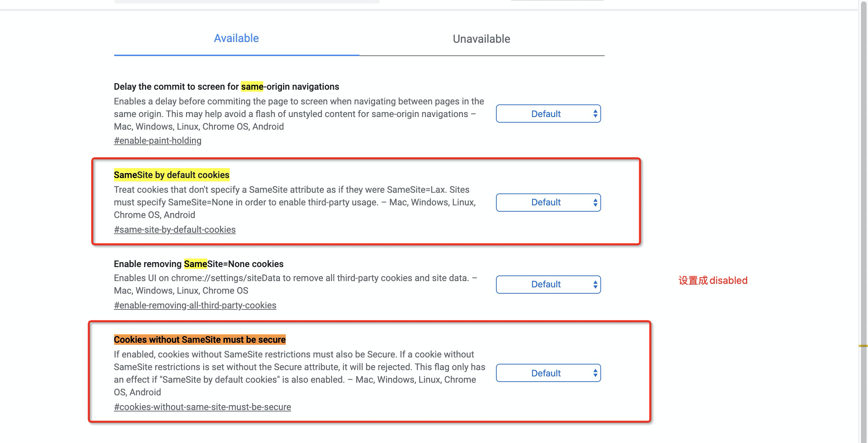Click the SameSite=Lax flag description paragraph
This screenshot has width=868, height=443.
(x=294, y=202)
